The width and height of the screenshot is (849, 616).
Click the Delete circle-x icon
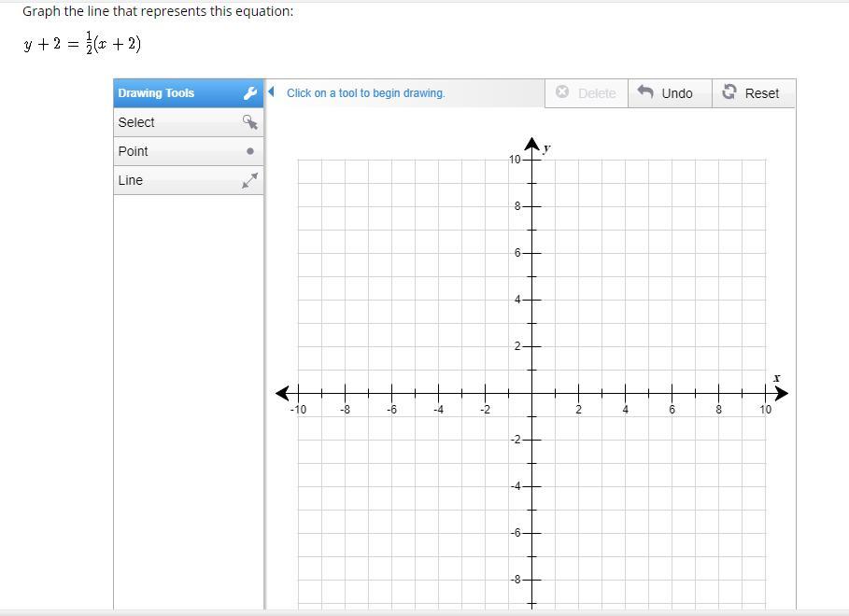(x=562, y=91)
